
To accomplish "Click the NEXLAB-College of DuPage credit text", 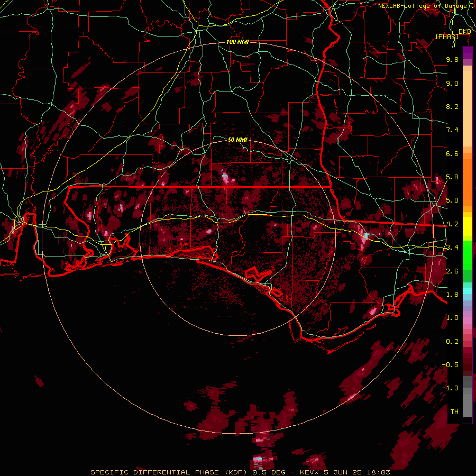I will point(424,6).
